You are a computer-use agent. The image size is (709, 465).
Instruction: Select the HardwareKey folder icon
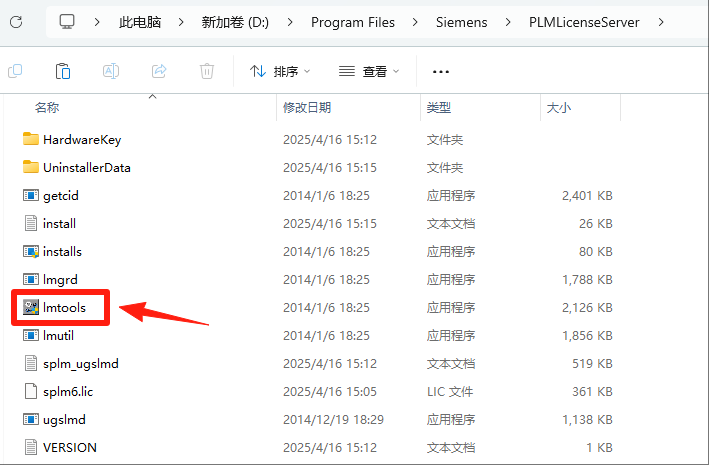(x=30, y=139)
